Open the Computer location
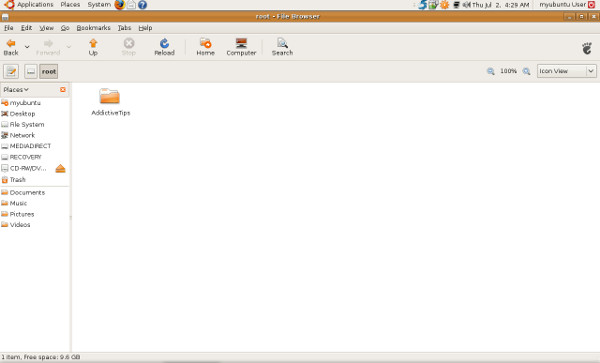Screen dimensions: 600x363 [x=241, y=47]
